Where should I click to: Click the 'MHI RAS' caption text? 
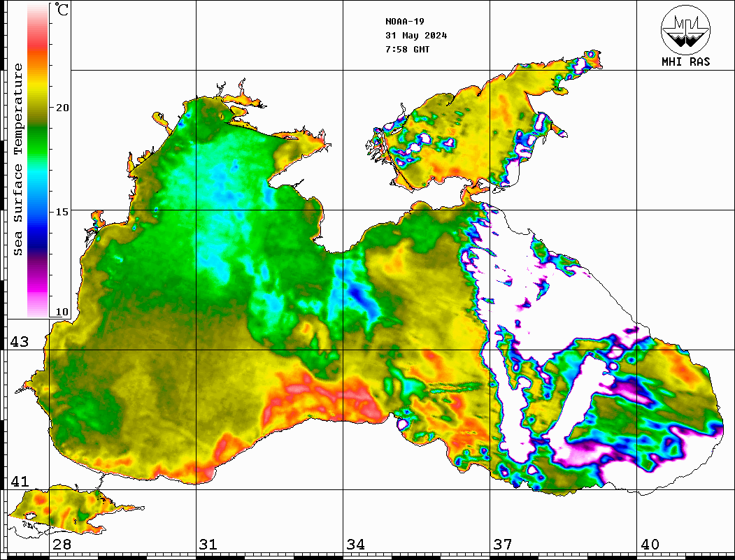pos(686,62)
